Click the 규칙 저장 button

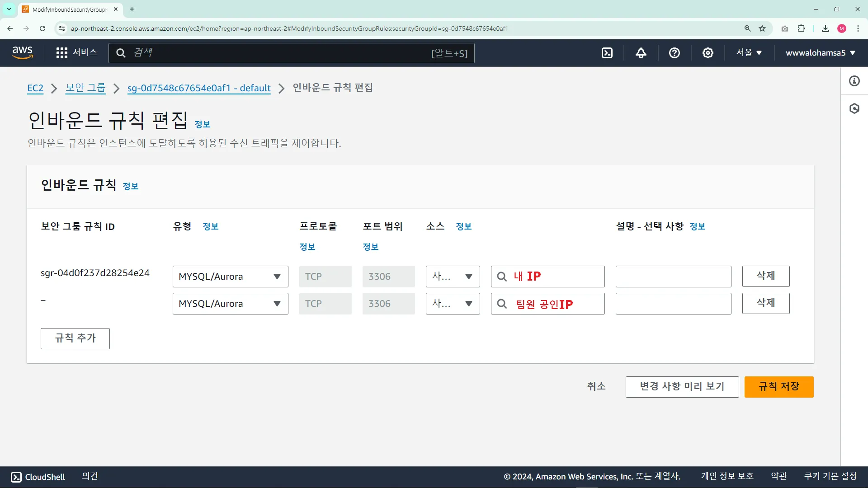click(778, 387)
